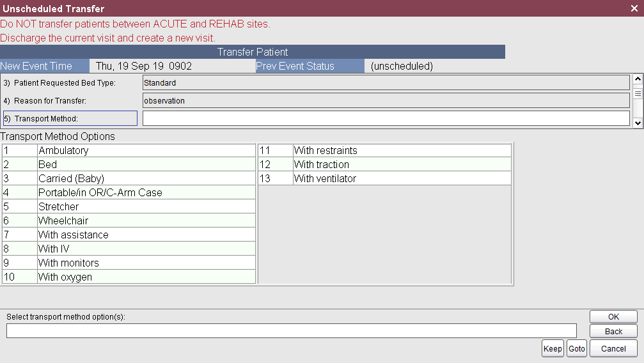The height and width of the screenshot is (363, 644).
Task: Select the Carried (Baby) option
Action: coord(71,179)
